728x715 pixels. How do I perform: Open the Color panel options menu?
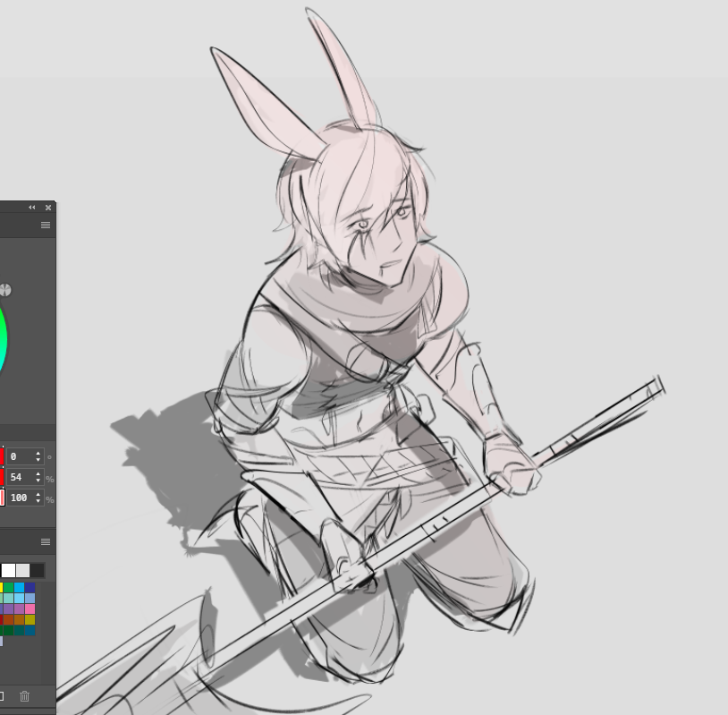coord(46,225)
